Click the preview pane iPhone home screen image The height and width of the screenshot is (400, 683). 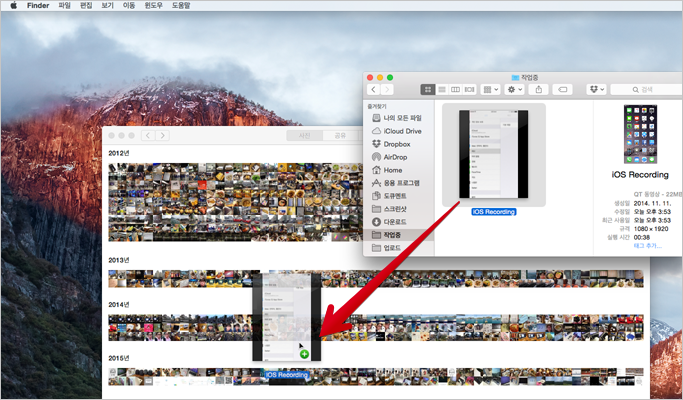(x=640, y=134)
